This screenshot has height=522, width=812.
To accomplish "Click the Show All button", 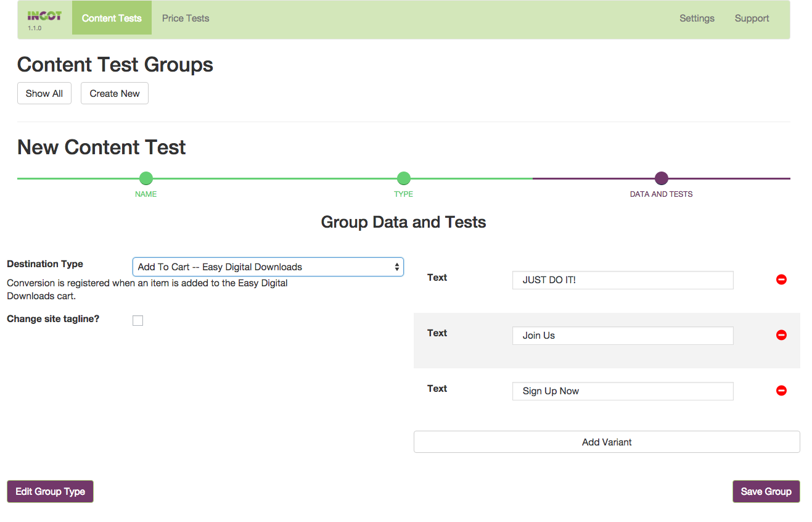I will 44,93.
